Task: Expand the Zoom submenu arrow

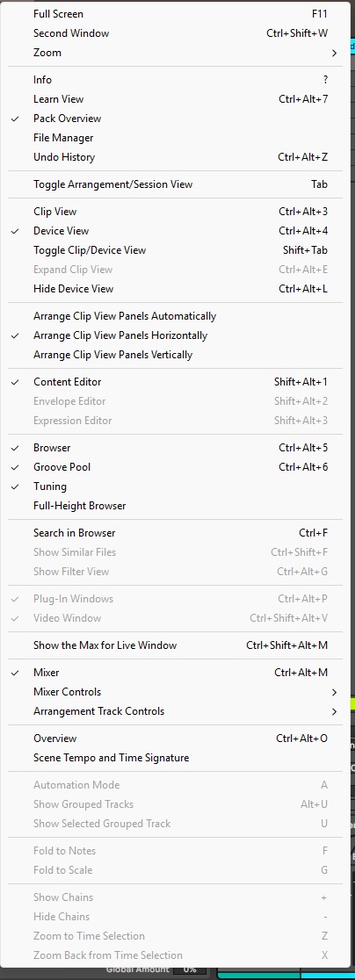Action: pos(335,53)
